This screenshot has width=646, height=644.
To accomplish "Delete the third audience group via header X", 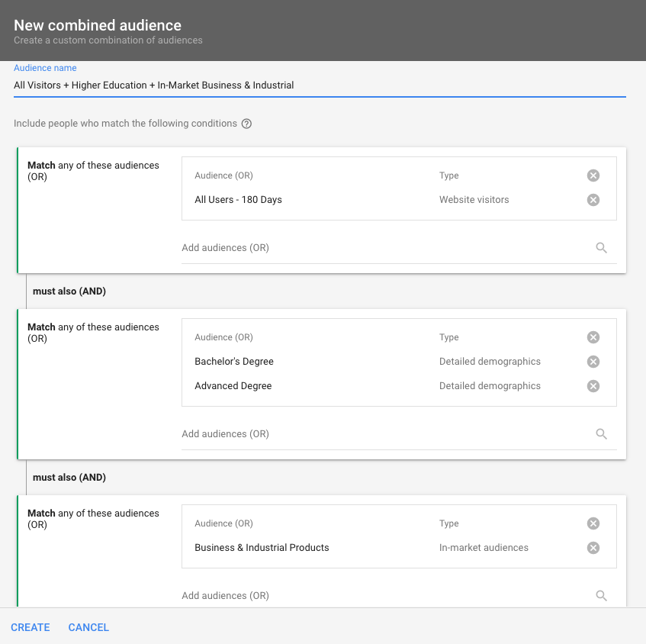I will (593, 523).
